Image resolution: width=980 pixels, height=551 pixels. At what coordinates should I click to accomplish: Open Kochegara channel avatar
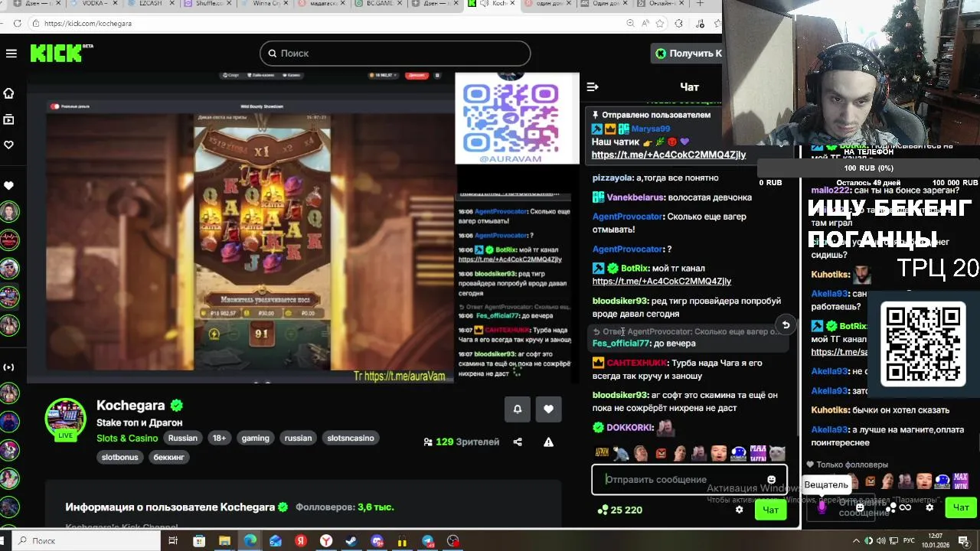coord(66,419)
